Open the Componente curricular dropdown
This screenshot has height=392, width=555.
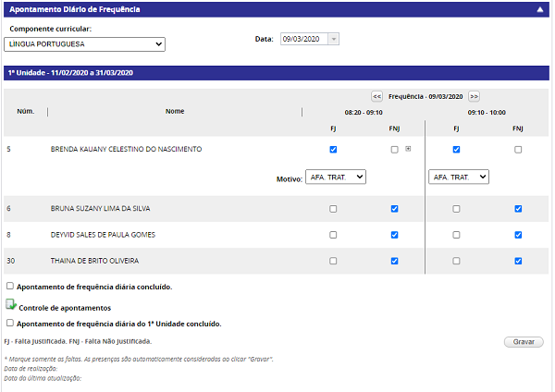coord(84,43)
